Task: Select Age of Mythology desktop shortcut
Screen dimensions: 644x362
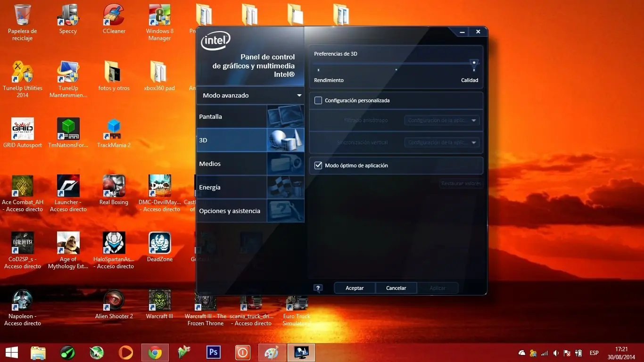Action: pos(68,251)
